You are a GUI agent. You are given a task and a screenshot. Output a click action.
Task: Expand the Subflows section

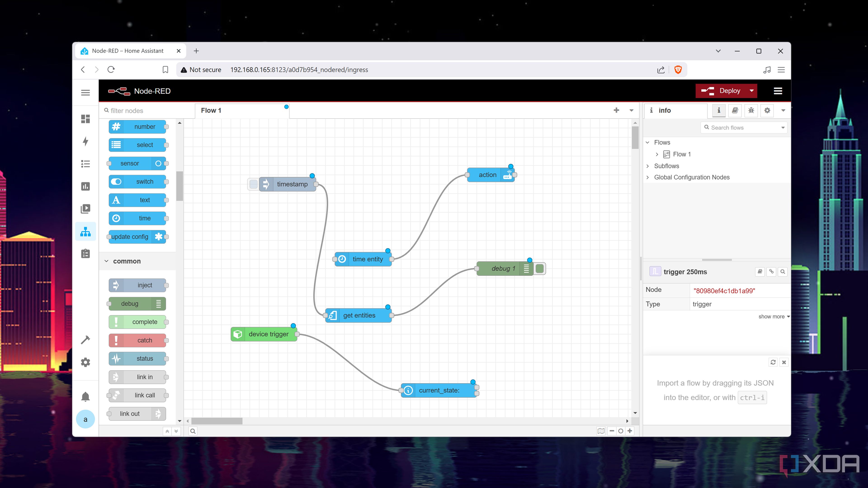click(648, 166)
